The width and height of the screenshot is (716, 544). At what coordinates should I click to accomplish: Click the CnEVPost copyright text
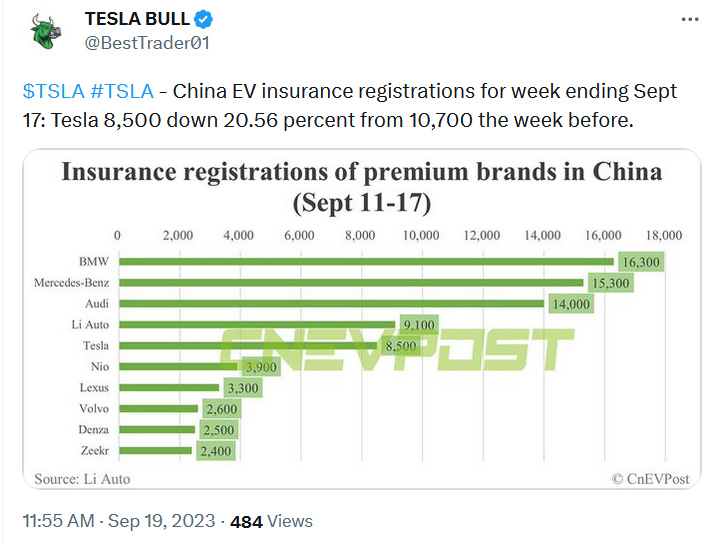click(650, 479)
